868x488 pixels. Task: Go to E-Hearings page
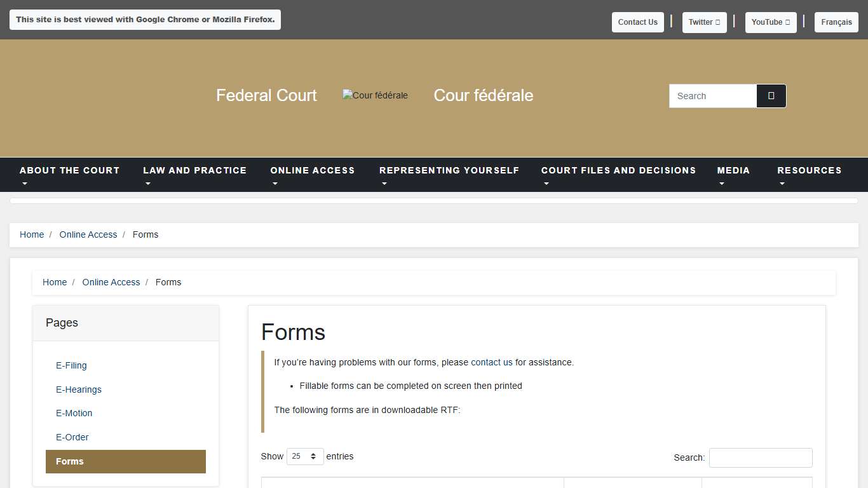(78, 390)
